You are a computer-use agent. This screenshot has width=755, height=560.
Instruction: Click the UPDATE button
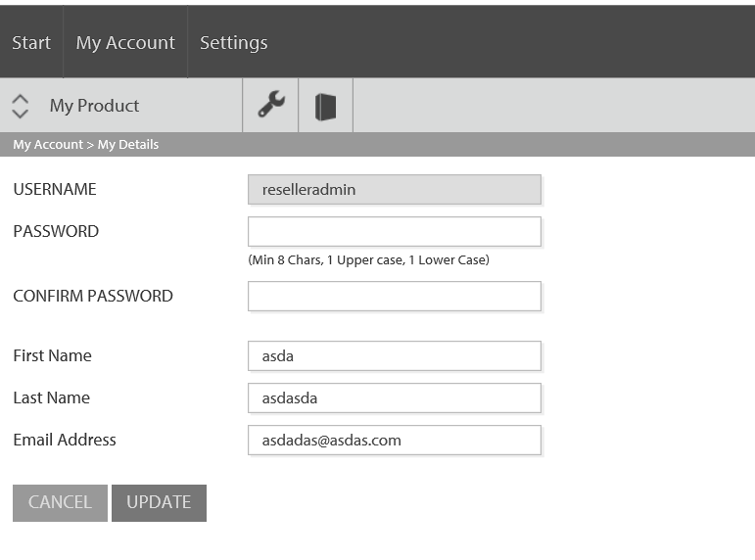[x=159, y=502]
